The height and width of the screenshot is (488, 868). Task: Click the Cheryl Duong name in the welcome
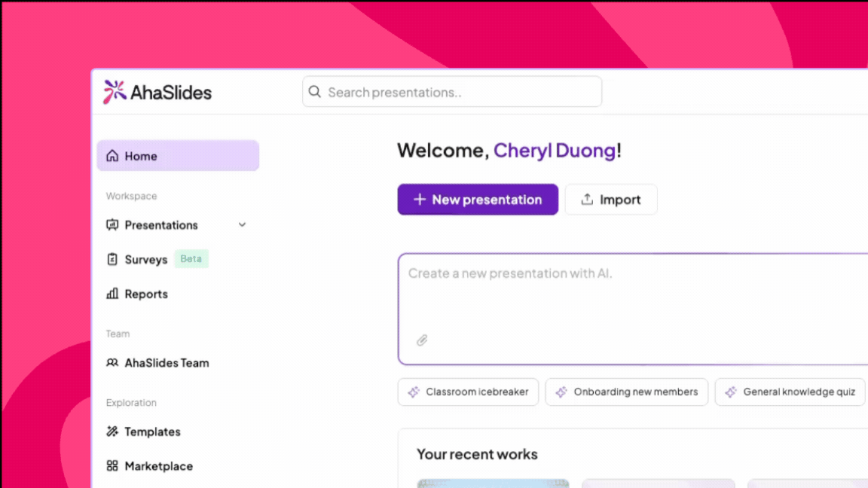click(554, 151)
